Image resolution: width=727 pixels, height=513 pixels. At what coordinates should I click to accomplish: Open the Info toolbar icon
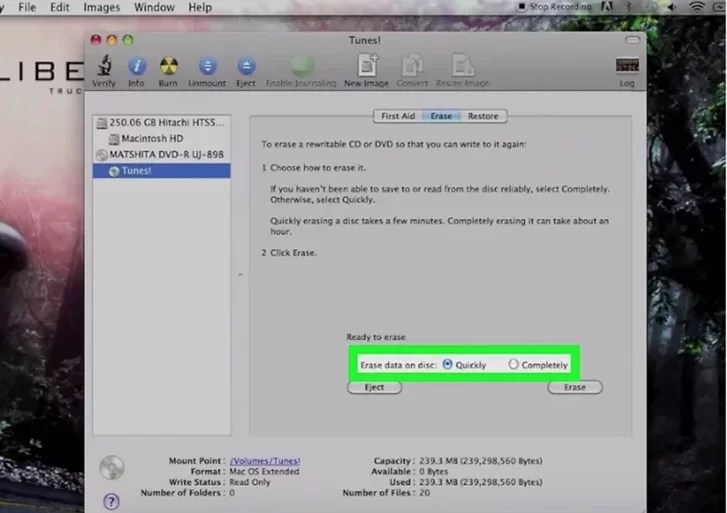pos(136,66)
